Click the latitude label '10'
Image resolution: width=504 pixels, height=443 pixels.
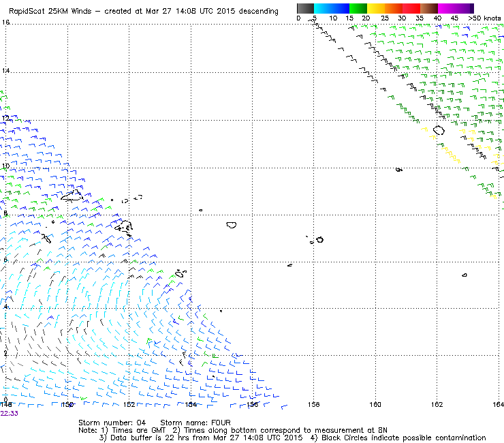(5, 166)
